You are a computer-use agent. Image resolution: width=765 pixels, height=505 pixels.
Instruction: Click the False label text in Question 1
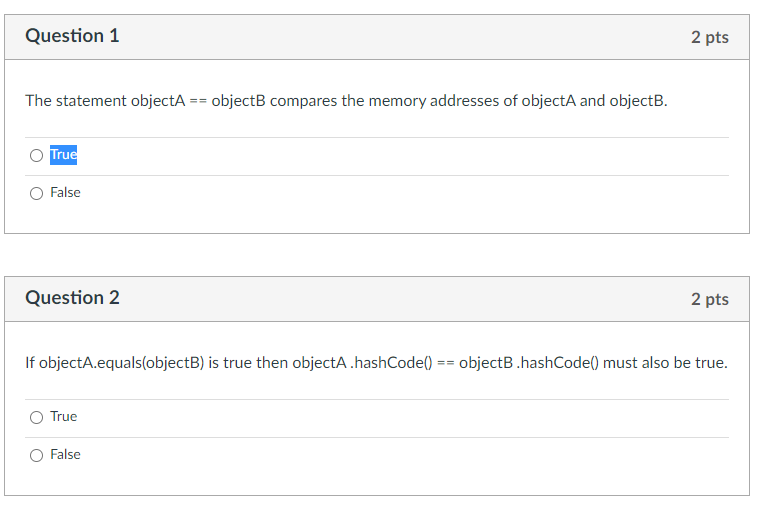coord(65,193)
